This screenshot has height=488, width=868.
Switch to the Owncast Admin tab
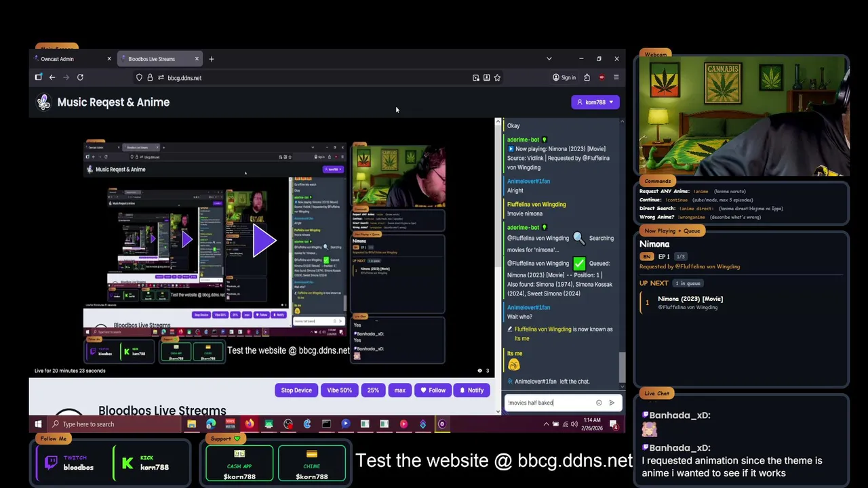click(x=73, y=59)
